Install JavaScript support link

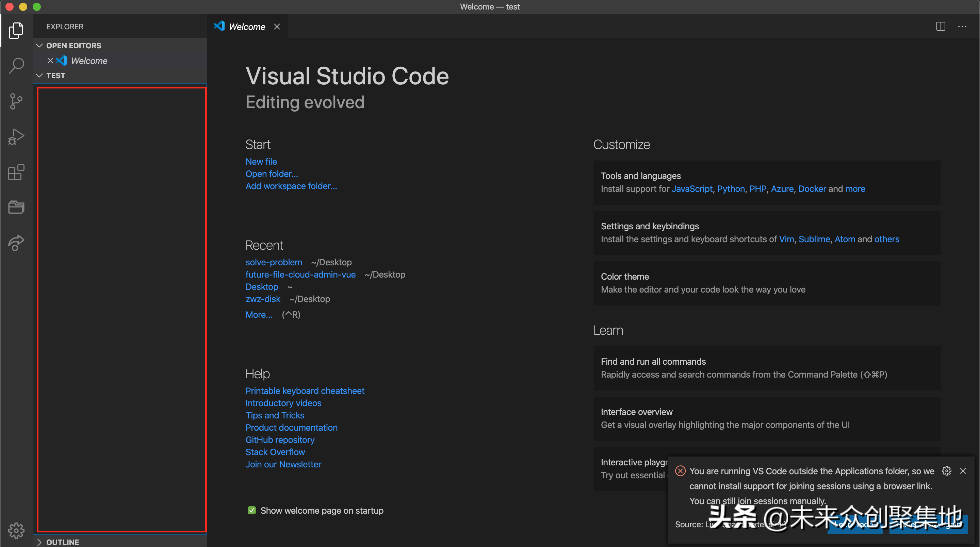(692, 189)
